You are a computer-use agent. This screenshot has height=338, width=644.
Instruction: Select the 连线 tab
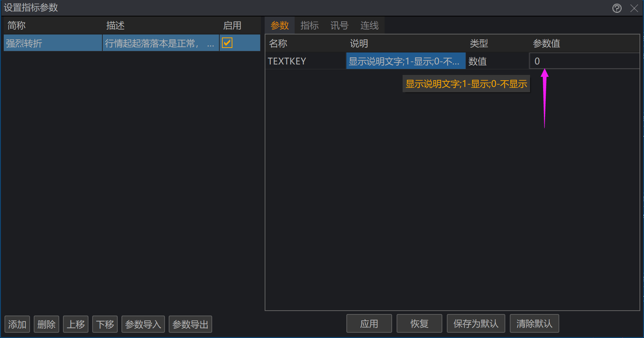click(x=369, y=25)
